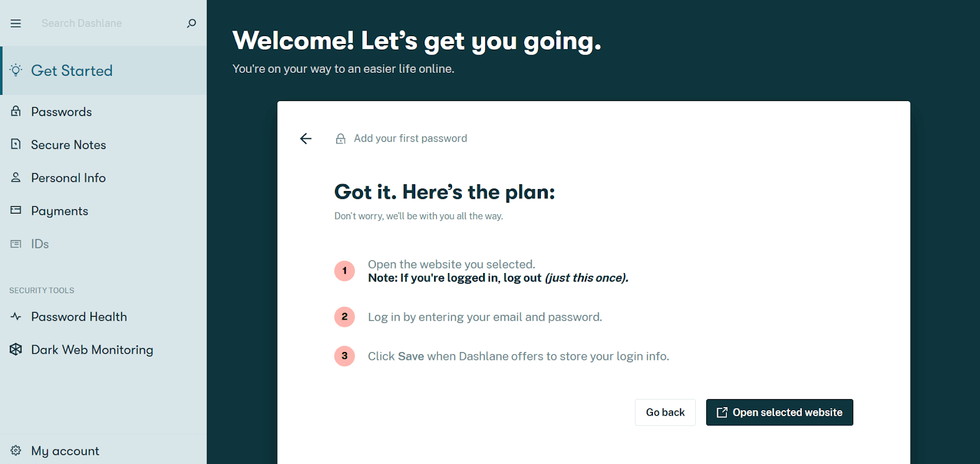Click the search magnifier icon
The image size is (980, 464).
coord(192,23)
